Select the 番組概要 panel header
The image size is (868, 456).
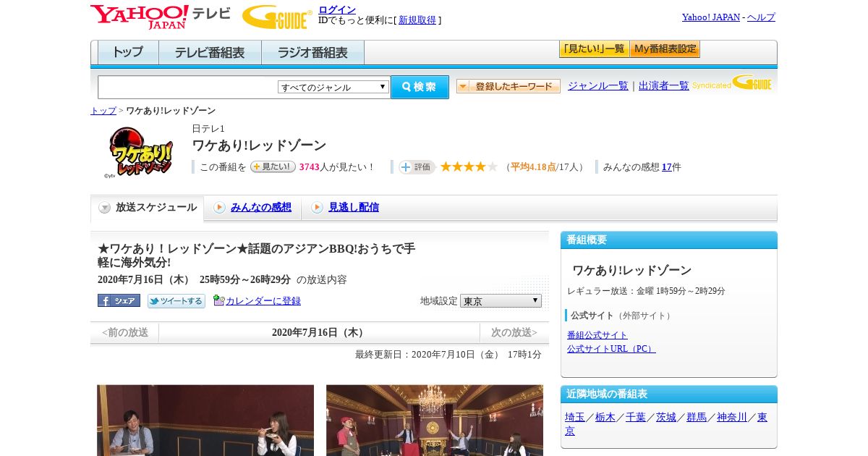(669, 240)
